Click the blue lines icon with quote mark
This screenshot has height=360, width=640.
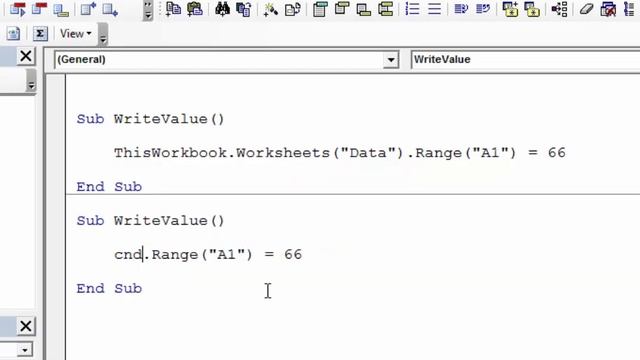[x=482, y=9]
